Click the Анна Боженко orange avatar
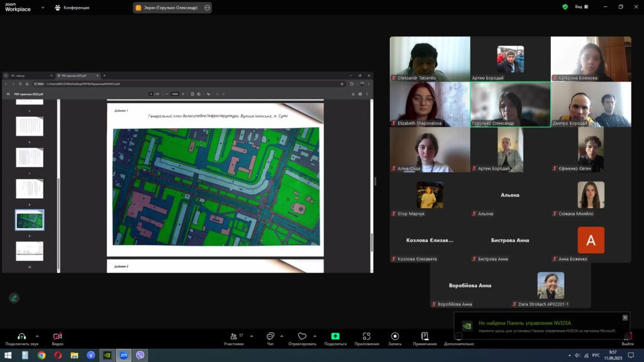This screenshot has width=644, height=362. tap(591, 240)
